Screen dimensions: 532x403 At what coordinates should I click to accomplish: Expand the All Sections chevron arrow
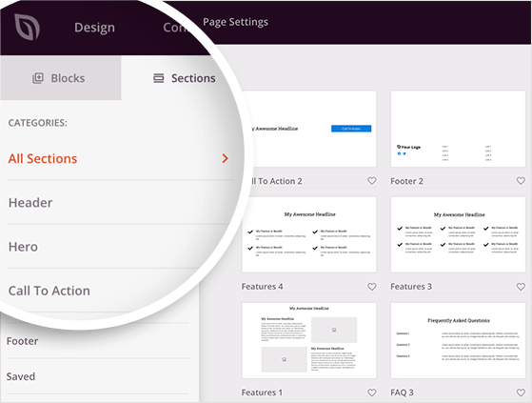pyautogui.click(x=225, y=158)
